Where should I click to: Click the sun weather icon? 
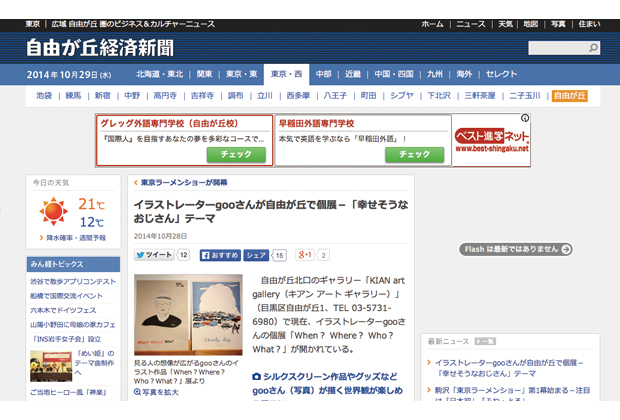(54, 211)
